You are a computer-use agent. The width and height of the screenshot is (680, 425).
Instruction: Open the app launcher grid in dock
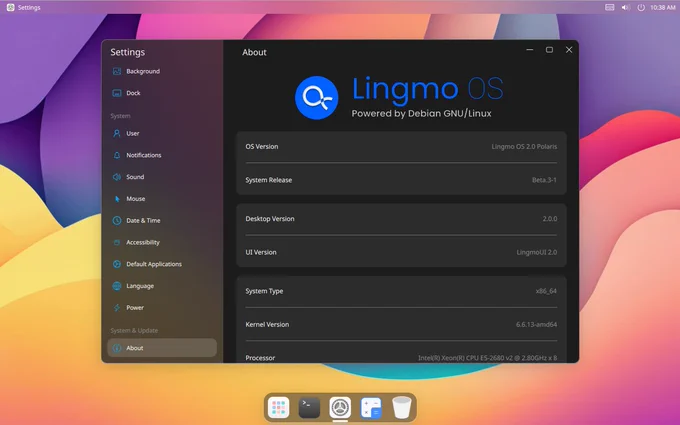tap(278, 407)
